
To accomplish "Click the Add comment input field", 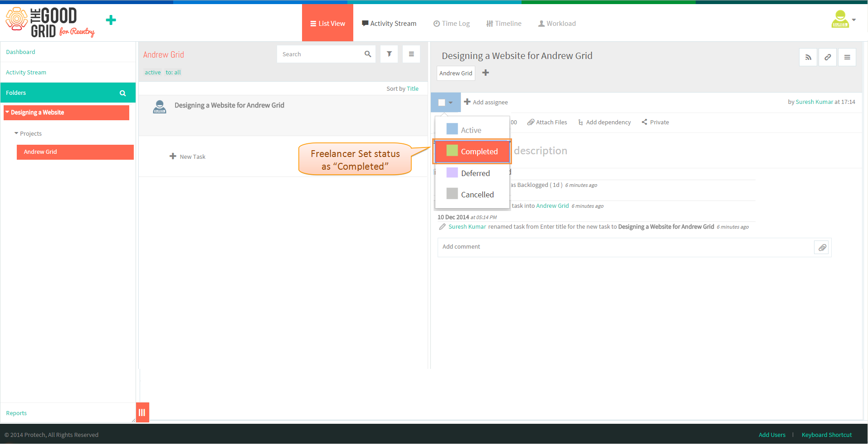I will click(x=626, y=247).
